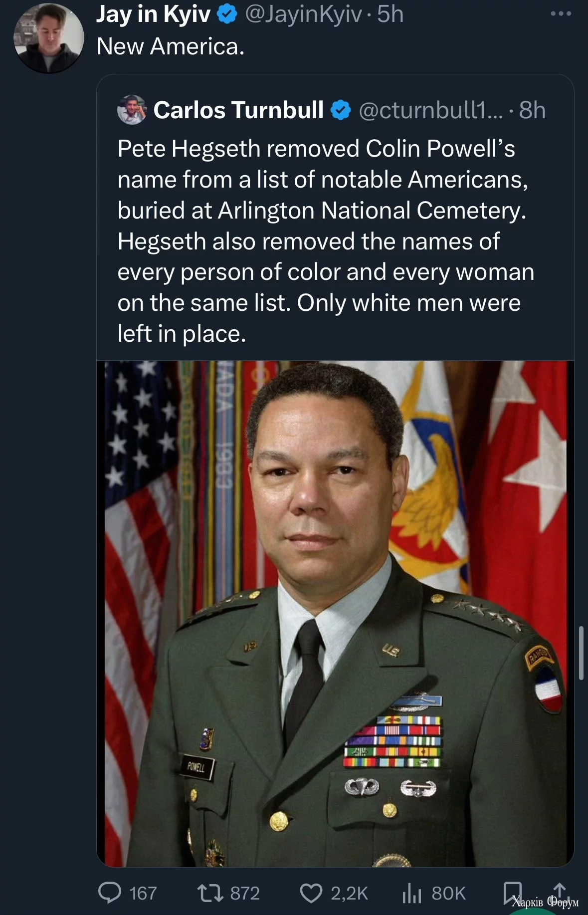The image size is (588, 915).
Task: Enlarge the military portrait photo
Action: 335,613
